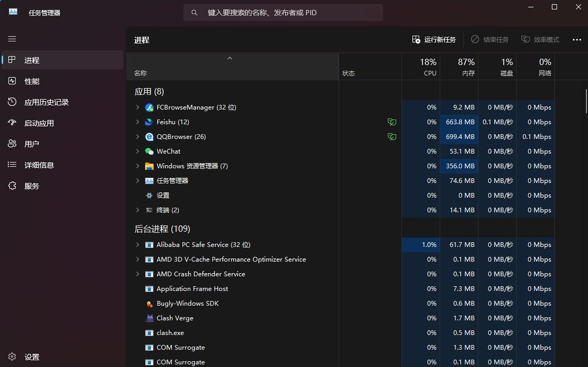Expand the 终端 (Terminal) process group
Viewport: 588px width, 367px height.
(136, 210)
